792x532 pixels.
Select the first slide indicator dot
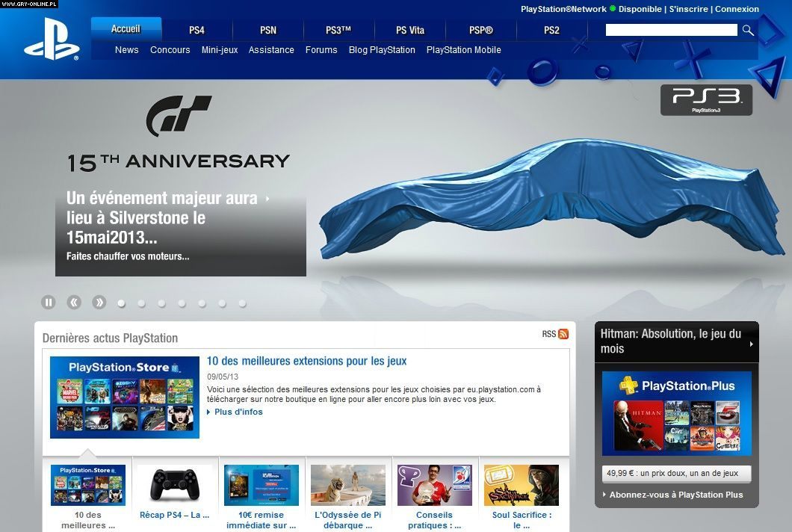pos(122,303)
